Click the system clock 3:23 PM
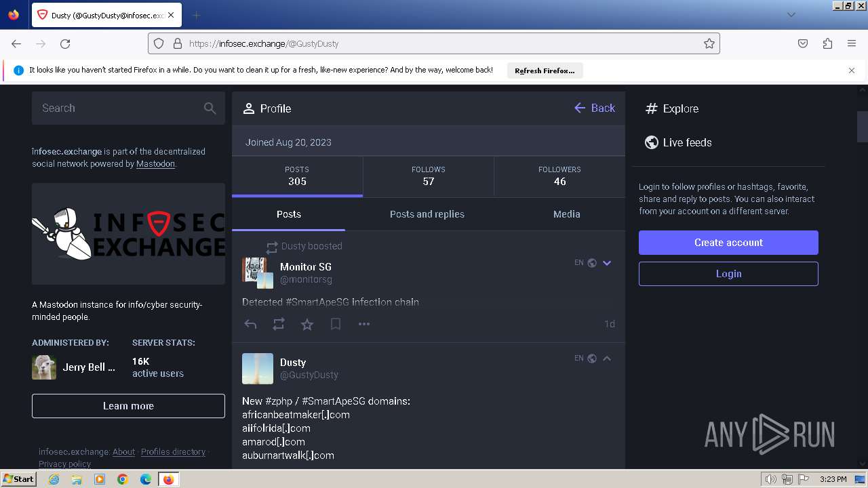Screen dimensions: 868x488 point(833,479)
